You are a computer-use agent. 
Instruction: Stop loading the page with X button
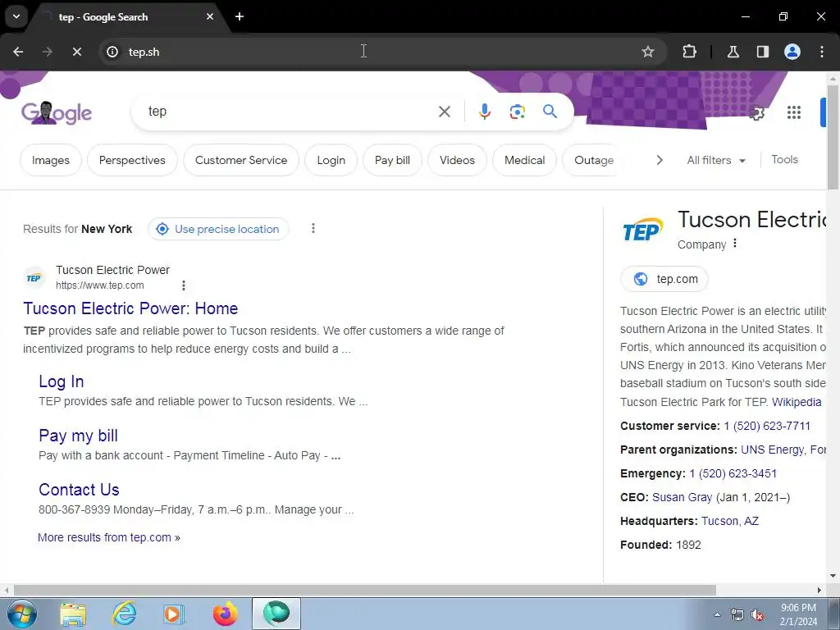pos(76,52)
